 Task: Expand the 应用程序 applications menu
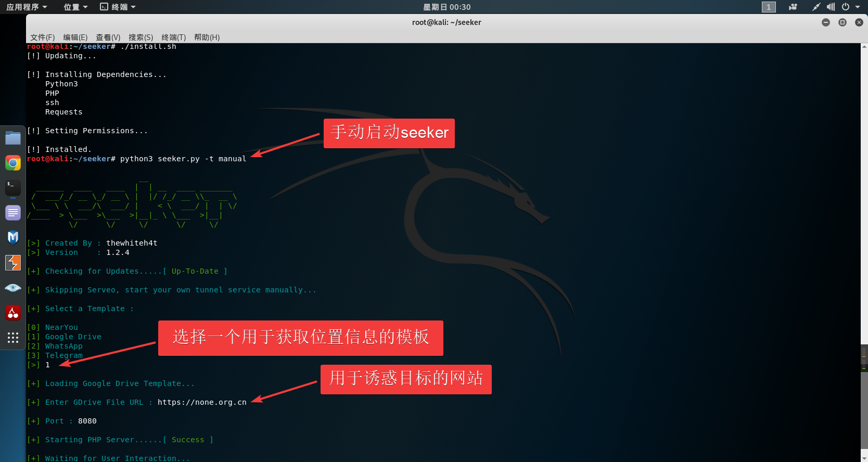27,7
